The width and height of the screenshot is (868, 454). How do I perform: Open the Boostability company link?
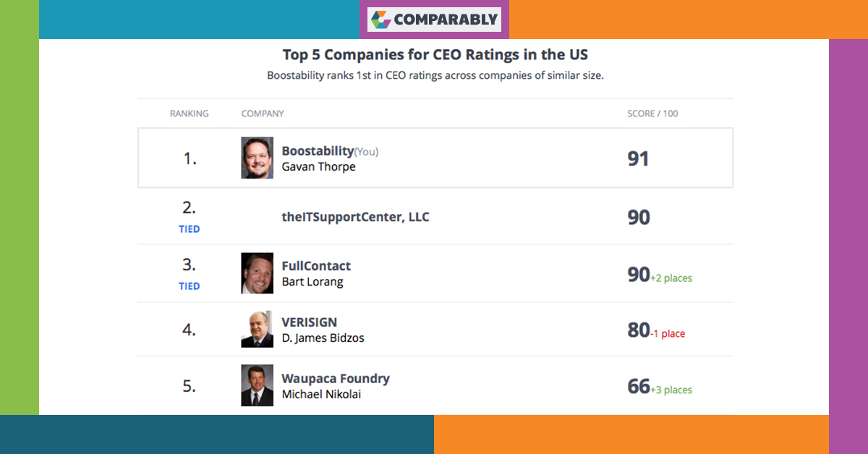click(x=318, y=151)
